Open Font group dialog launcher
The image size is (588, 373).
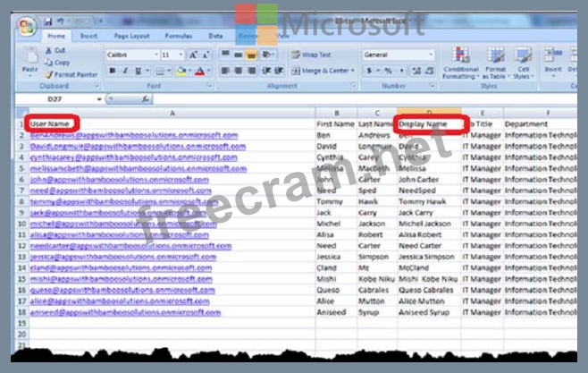[x=210, y=86]
